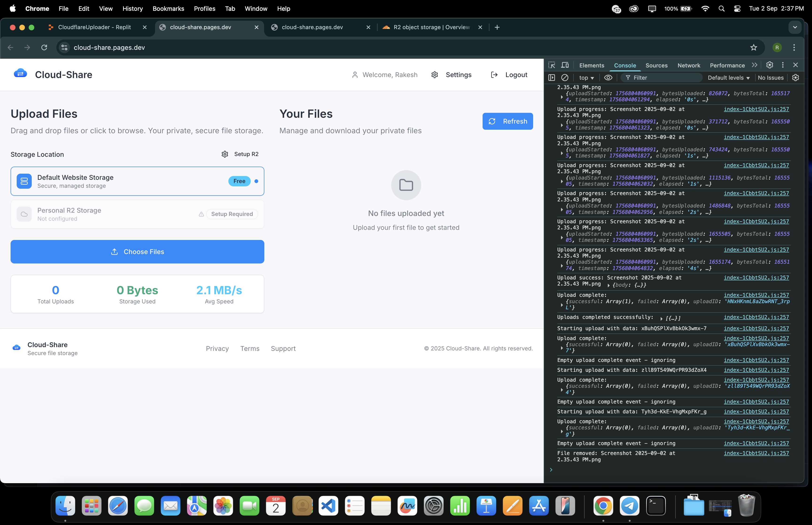The image size is (812, 525).
Task: Switch to the Performance tab in DevTools
Action: [727, 66]
